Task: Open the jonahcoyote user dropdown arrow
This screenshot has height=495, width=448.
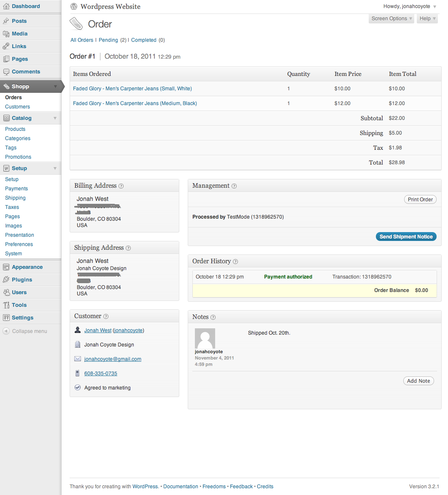Action: tap(435, 7)
